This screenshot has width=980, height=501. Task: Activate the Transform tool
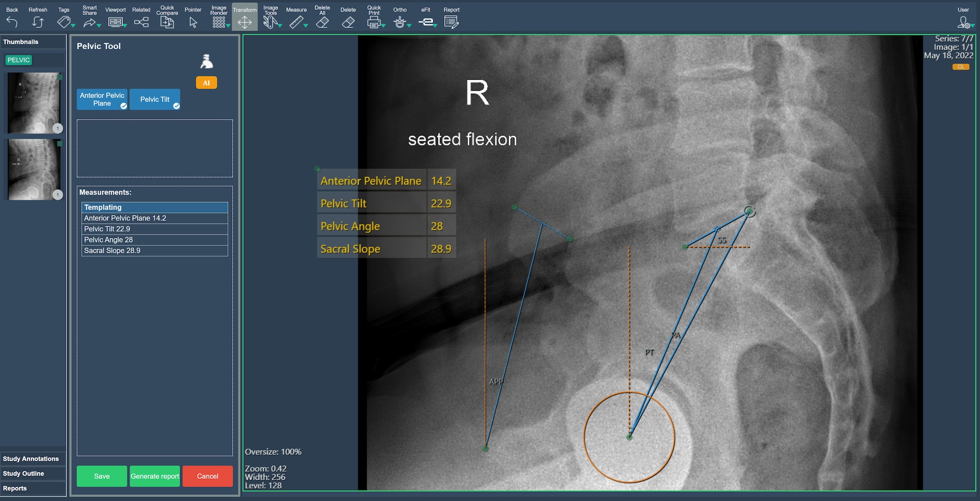pyautogui.click(x=245, y=22)
